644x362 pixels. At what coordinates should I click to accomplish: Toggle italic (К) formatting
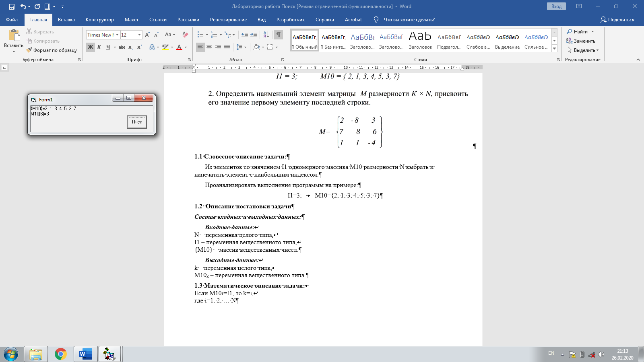(99, 47)
